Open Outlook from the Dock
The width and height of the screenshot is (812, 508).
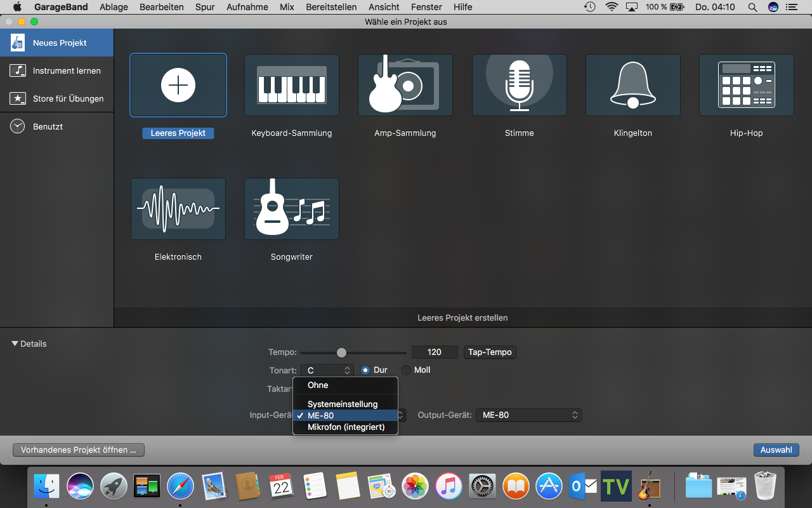click(x=582, y=486)
